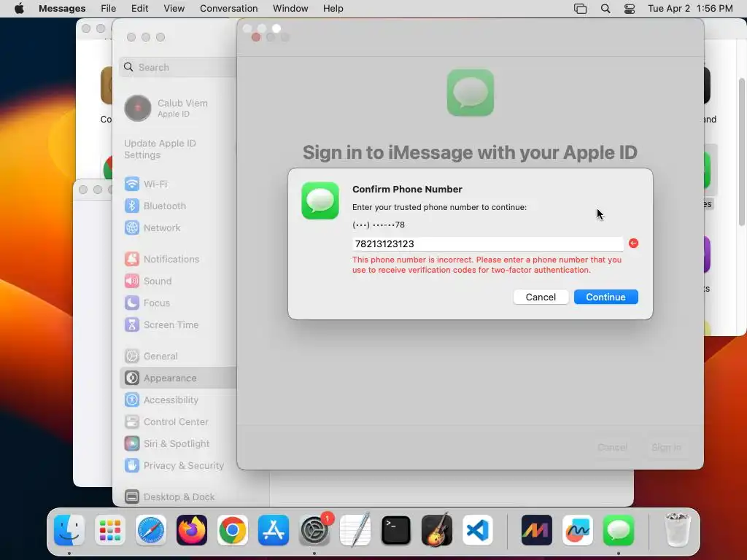Open System Settings from the Dock

[x=314, y=530]
